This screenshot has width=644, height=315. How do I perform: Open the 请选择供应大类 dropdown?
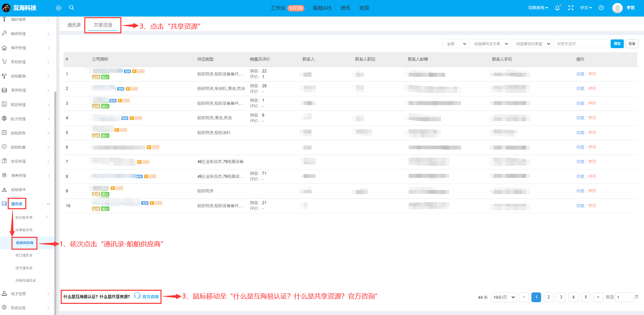[x=490, y=44]
